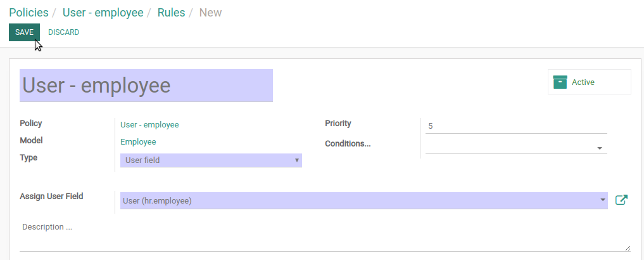Click the Description box resize grip icon
This screenshot has height=260, width=644.
[x=628, y=248]
